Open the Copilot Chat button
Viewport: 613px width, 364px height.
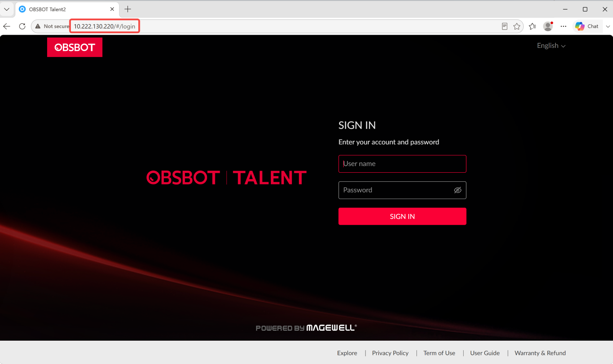click(x=587, y=26)
